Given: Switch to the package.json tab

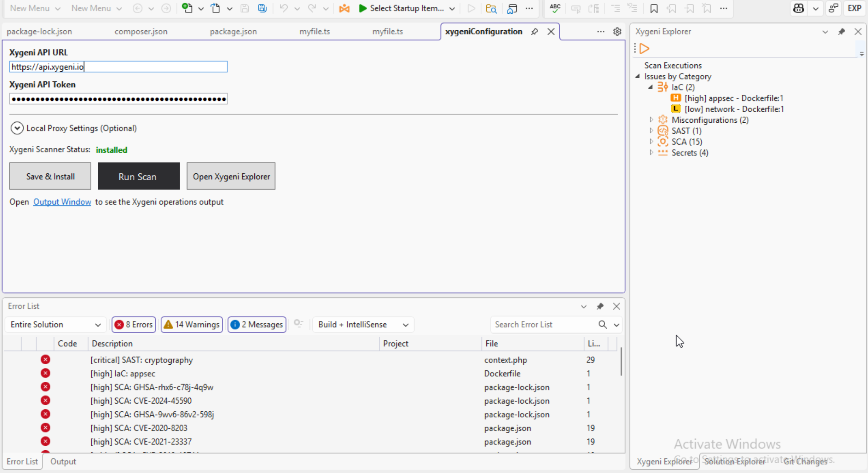Looking at the screenshot, I should 233,31.
